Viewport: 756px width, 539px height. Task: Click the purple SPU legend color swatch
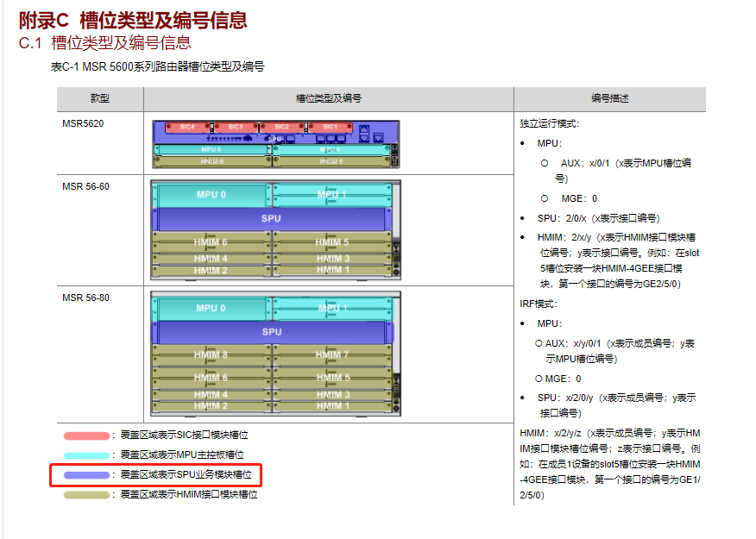87,475
